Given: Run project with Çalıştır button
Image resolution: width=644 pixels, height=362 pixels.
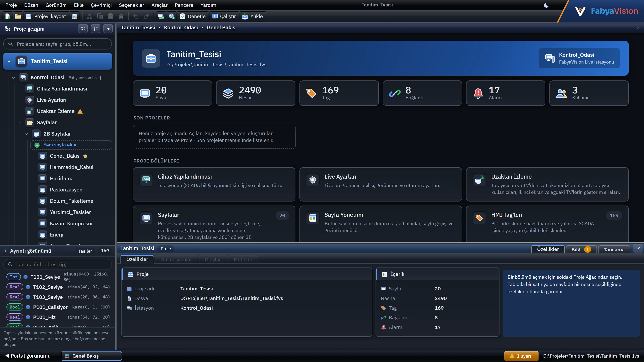Looking at the screenshot, I should (x=224, y=16).
